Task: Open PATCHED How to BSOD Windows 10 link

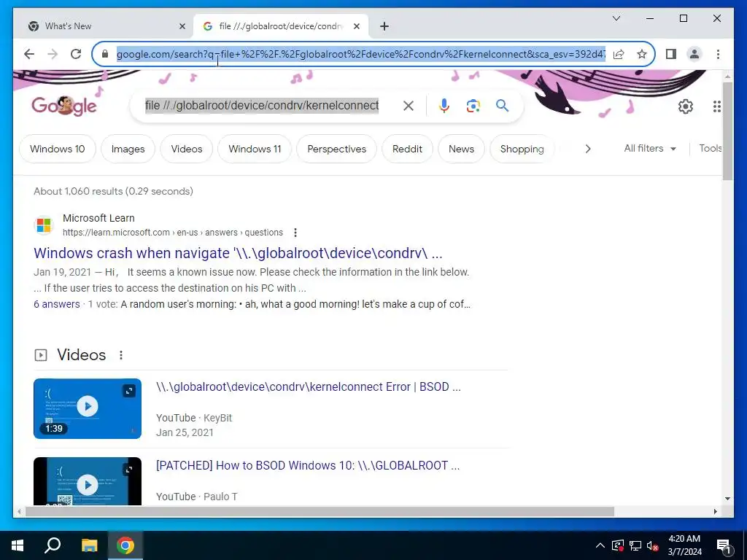Action: pos(308,465)
